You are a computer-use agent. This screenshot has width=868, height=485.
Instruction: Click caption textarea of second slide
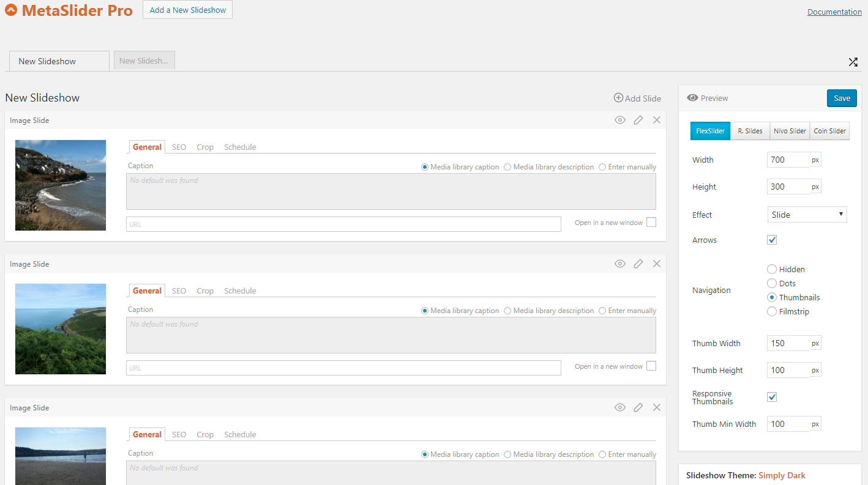(x=391, y=335)
